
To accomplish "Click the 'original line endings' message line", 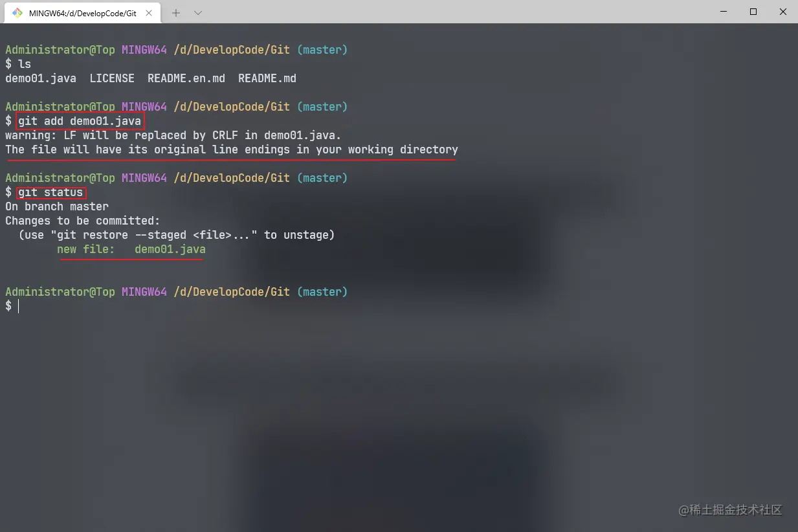I will pos(232,150).
